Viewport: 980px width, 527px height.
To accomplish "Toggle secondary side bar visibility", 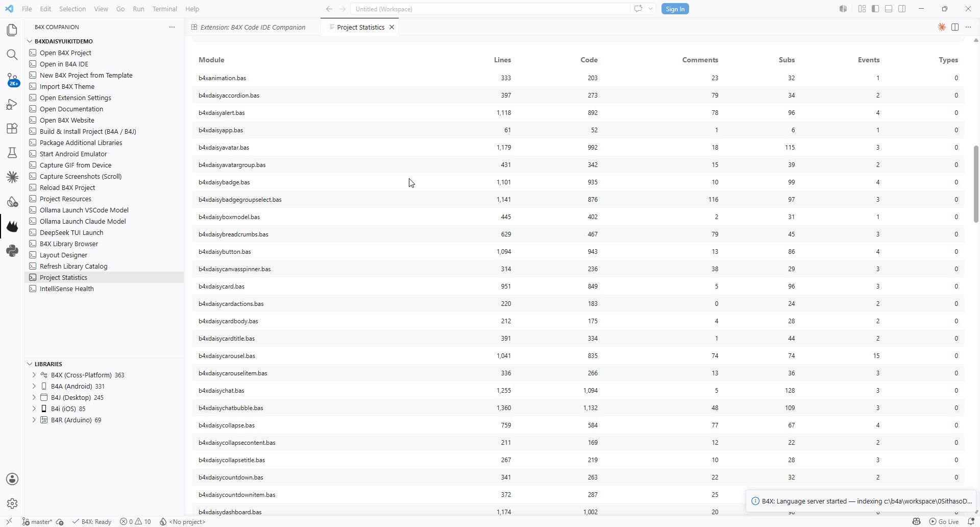I will (x=902, y=9).
